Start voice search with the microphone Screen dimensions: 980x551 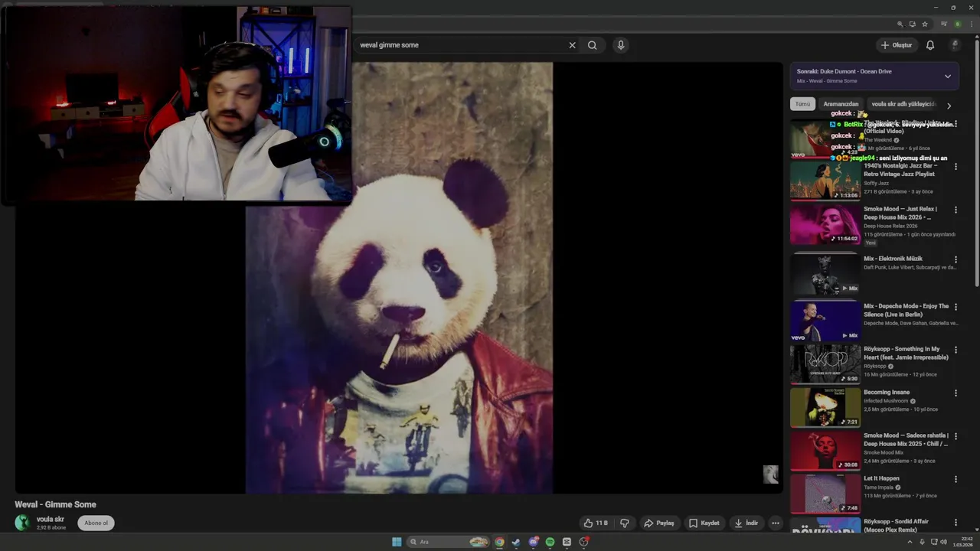[x=621, y=45]
